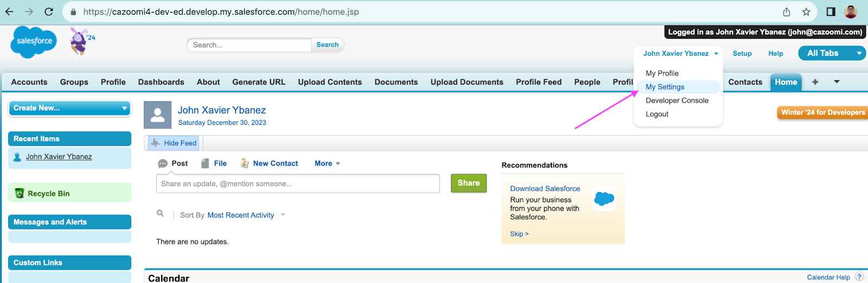Open the Create New dropdown

[69, 108]
